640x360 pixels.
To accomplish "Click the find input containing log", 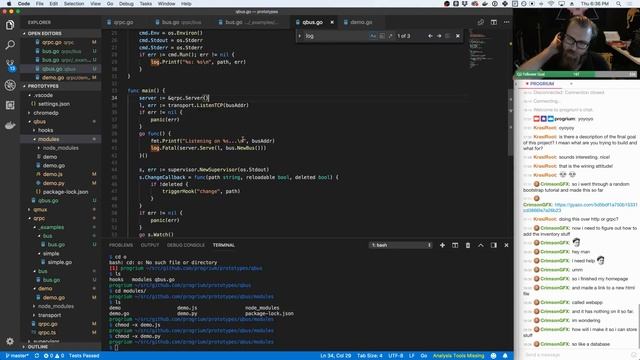I will (335, 36).
